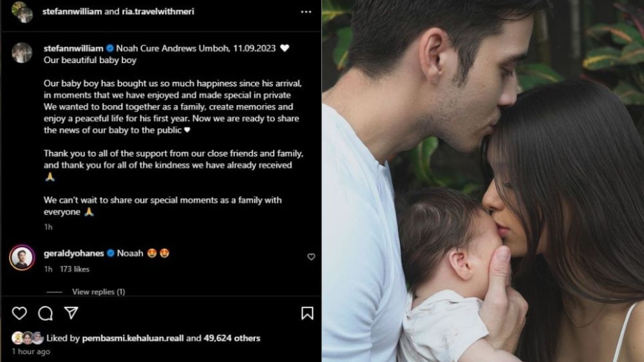Visit ria.travelwithmeri profile from header
644x362 pixels.
(158, 12)
